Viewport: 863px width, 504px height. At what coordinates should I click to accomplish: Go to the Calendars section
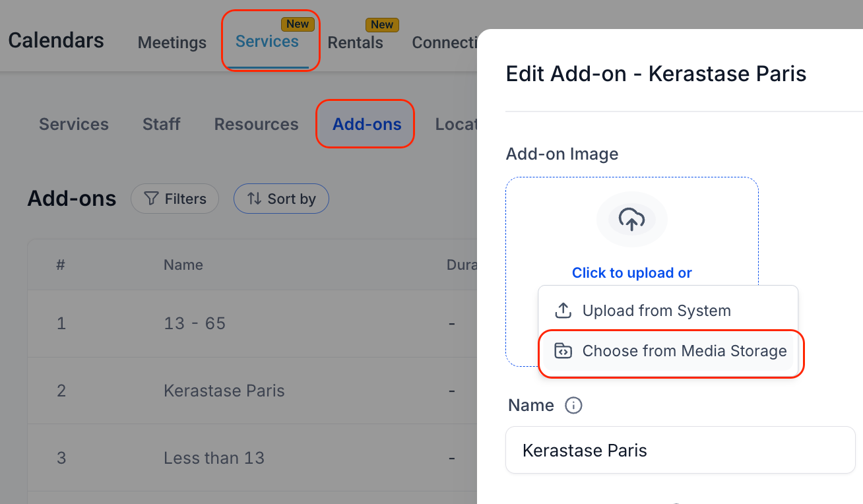tap(56, 40)
